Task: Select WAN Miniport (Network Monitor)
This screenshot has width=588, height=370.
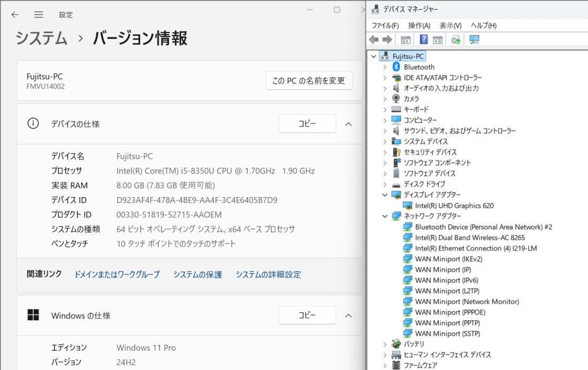Action: pyautogui.click(x=467, y=301)
